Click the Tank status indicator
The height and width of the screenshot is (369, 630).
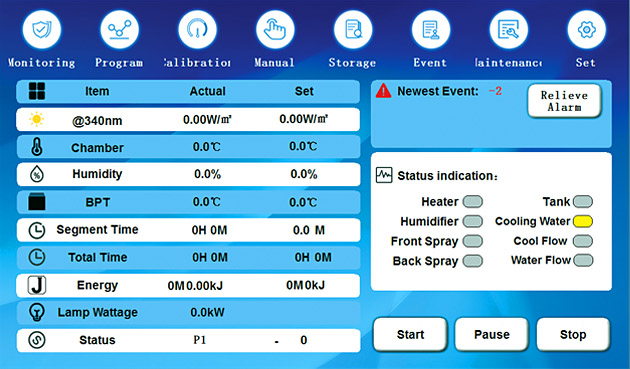point(583,201)
